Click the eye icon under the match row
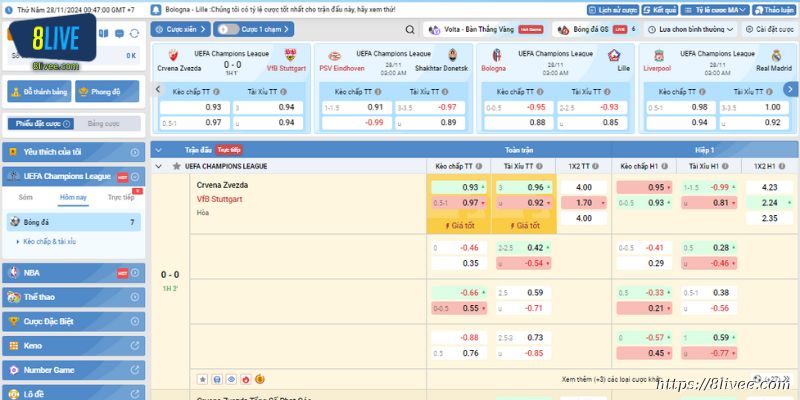Screen dimensions: 800x400 point(230,380)
